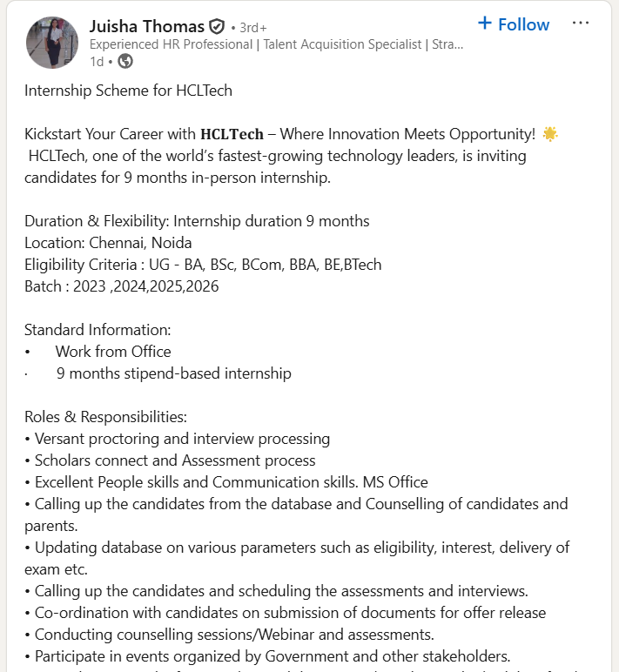Image resolution: width=619 pixels, height=672 pixels.
Task: Click the Eligibility Criteria line
Action: click(x=203, y=265)
